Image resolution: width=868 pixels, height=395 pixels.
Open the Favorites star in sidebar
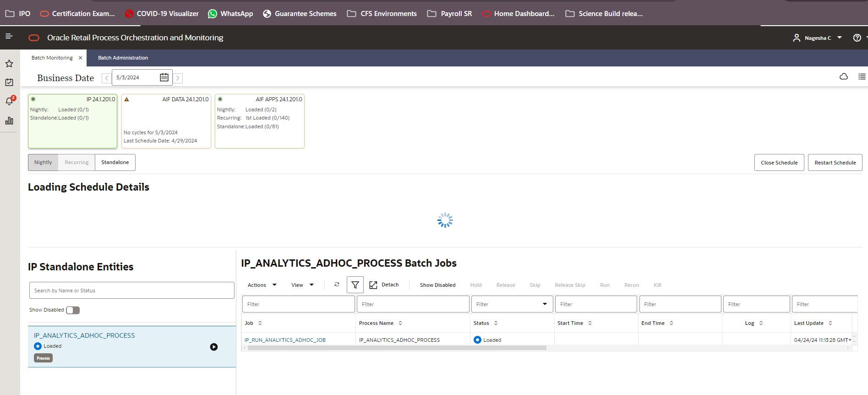(9, 64)
